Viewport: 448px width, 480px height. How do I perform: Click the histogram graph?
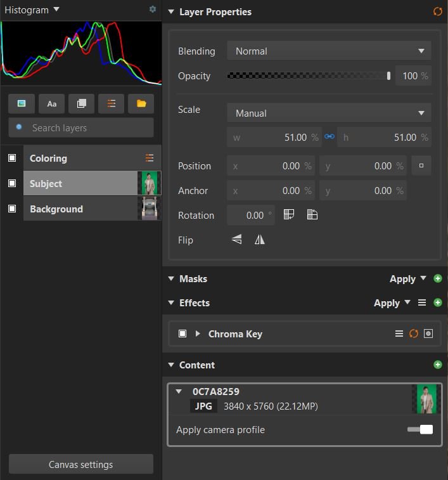click(80, 53)
